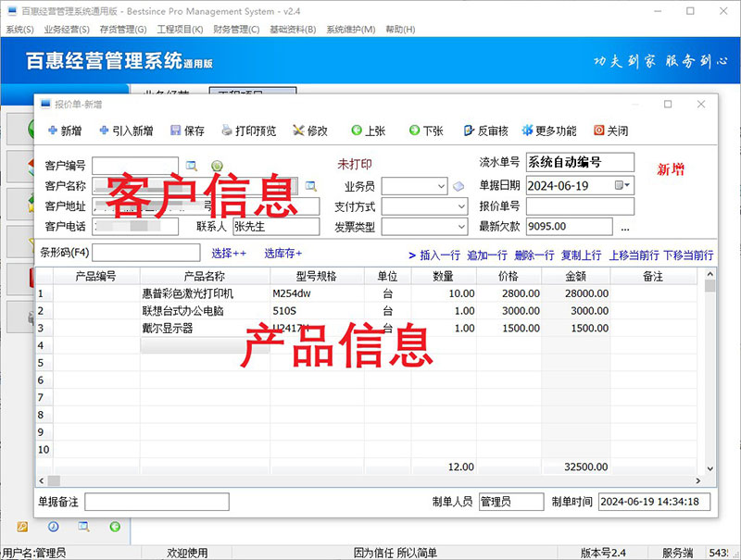Open 打印预览 print preview
This screenshot has height=560, width=741.
pos(247,131)
